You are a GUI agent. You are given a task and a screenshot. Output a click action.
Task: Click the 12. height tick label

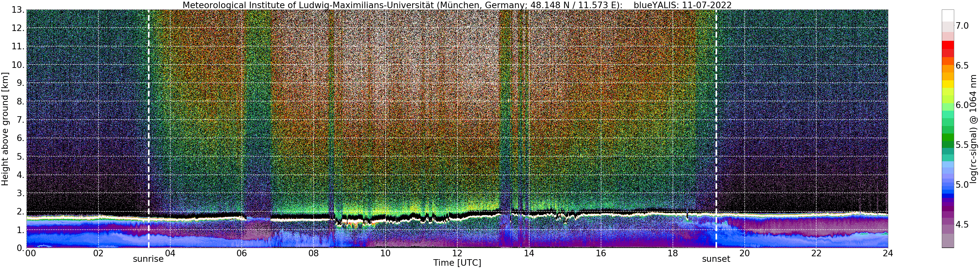coord(18,28)
